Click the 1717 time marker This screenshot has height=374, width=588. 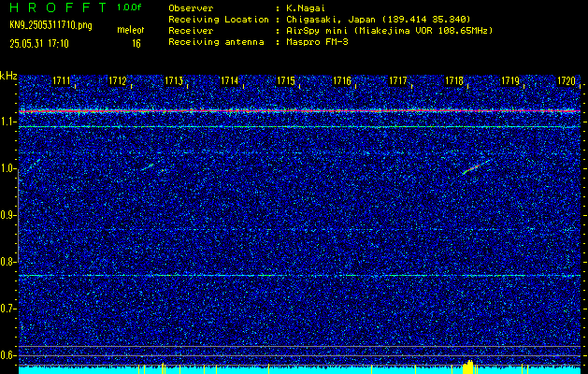398,80
